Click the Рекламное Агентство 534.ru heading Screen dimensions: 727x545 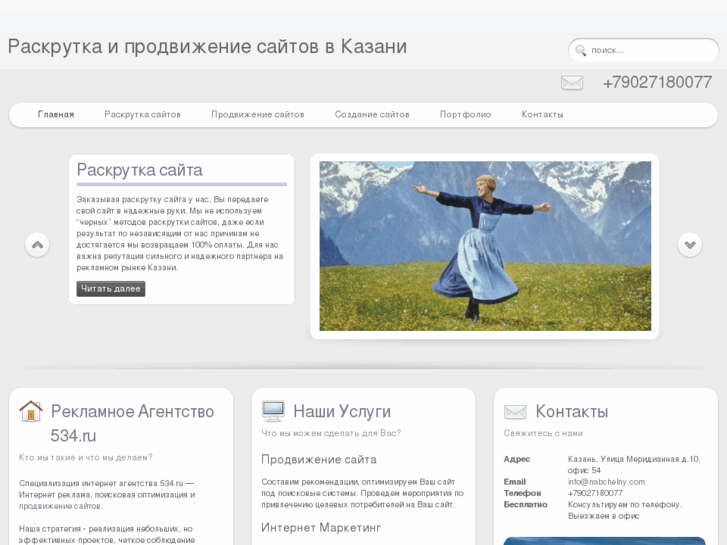click(x=132, y=423)
